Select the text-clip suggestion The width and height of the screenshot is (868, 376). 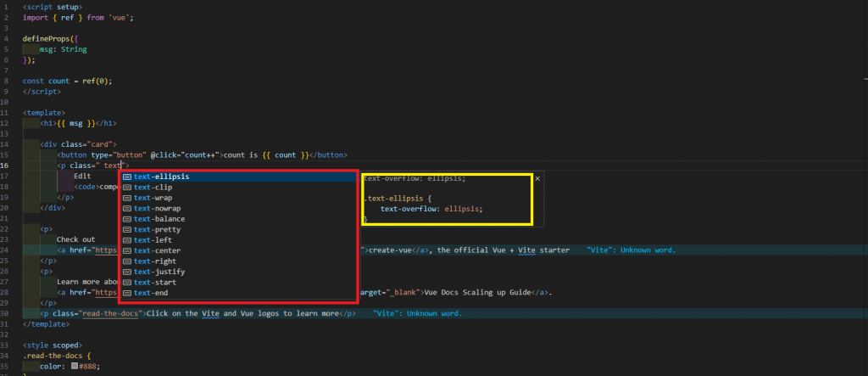[x=238, y=188]
